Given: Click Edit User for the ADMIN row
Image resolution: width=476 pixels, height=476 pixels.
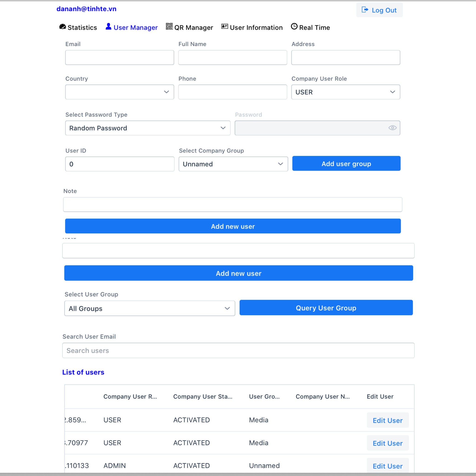Looking at the screenshot, I should 387,466.
